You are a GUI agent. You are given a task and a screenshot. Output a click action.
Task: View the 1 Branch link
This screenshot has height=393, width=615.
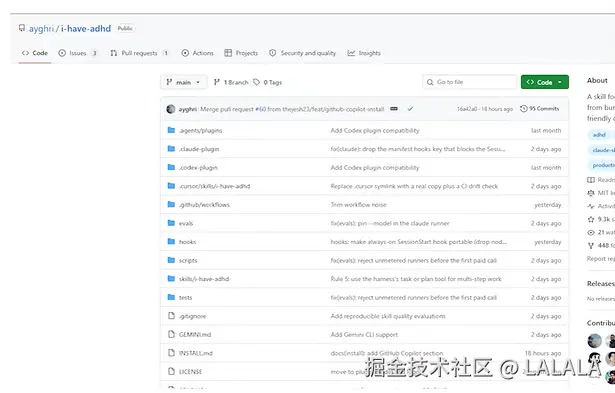tap(231, 82)
